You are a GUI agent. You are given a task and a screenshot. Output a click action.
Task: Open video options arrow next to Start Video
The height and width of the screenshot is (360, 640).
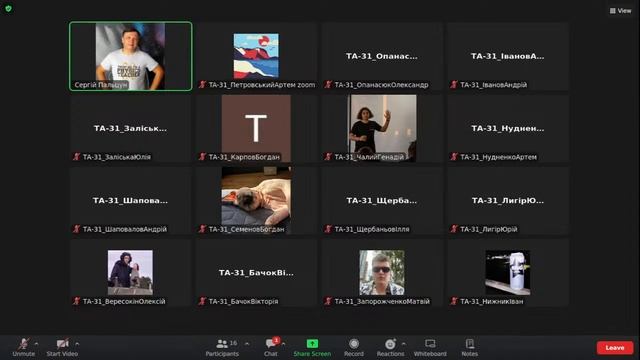point(77,344)
